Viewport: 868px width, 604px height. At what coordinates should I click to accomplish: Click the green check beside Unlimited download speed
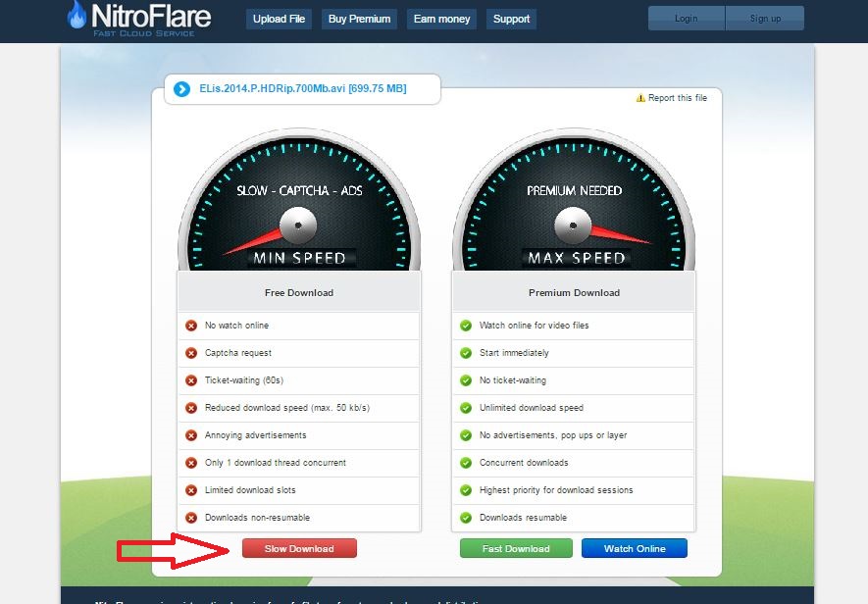pos(466,408)
